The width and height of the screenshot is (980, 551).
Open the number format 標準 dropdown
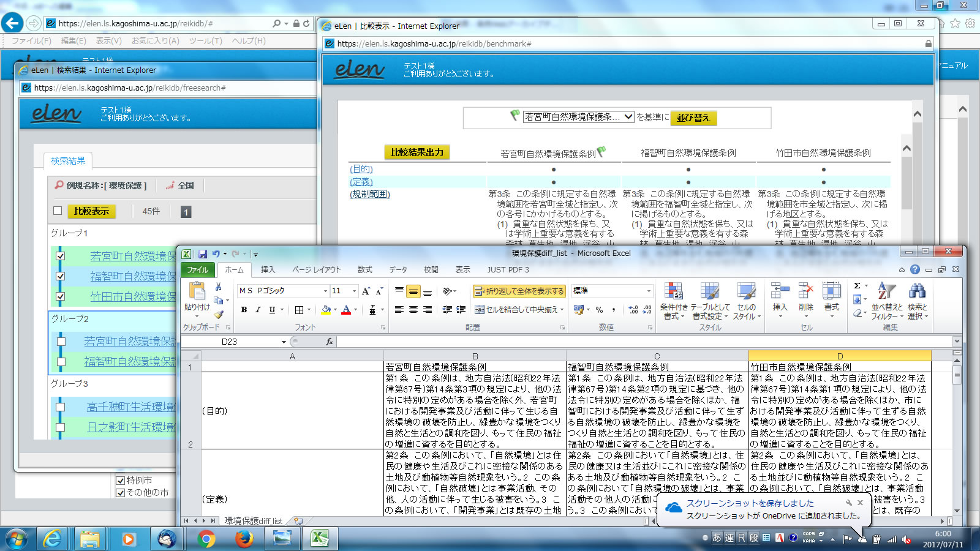(x=649, y=291)
